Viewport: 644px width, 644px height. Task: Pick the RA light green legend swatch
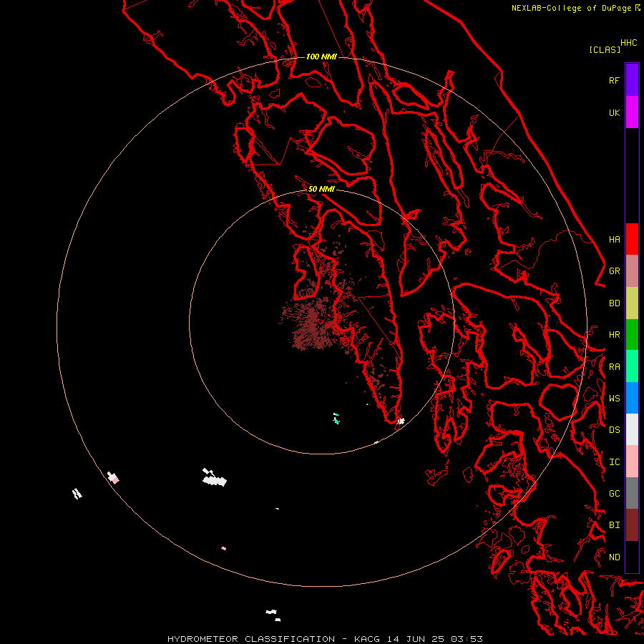(632, 366)
